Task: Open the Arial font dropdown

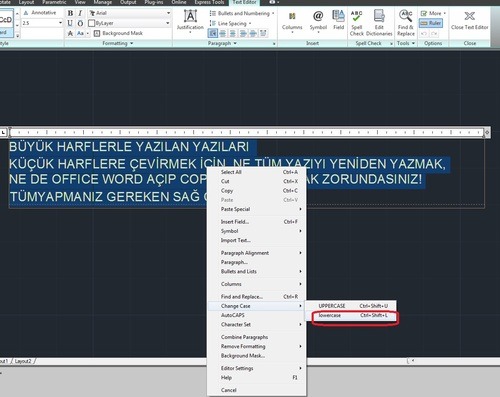Action: 130,13
